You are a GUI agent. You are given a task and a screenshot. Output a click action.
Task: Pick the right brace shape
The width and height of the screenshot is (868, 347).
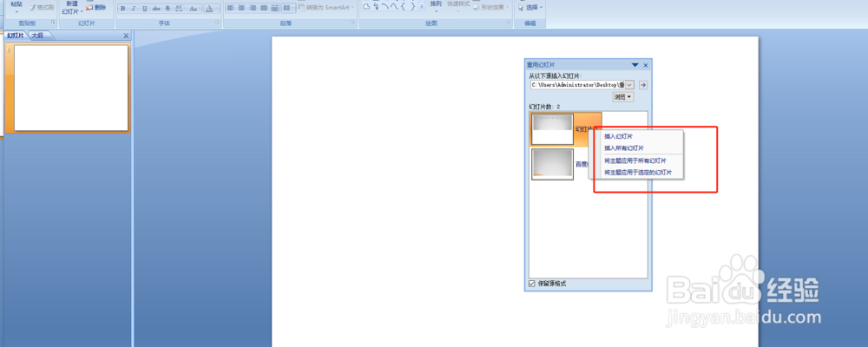click(413, 6)
